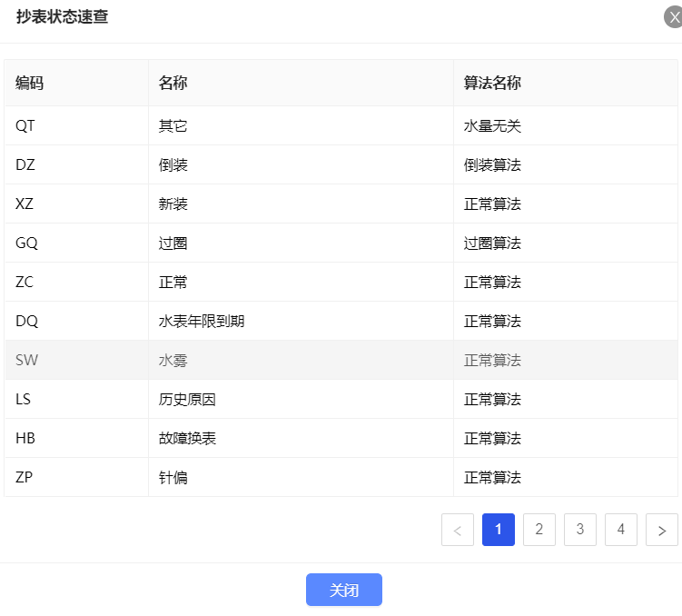This screenshot has height=616, width=682.
Task: Click the 新装 name cell
Action: [301, 204]
